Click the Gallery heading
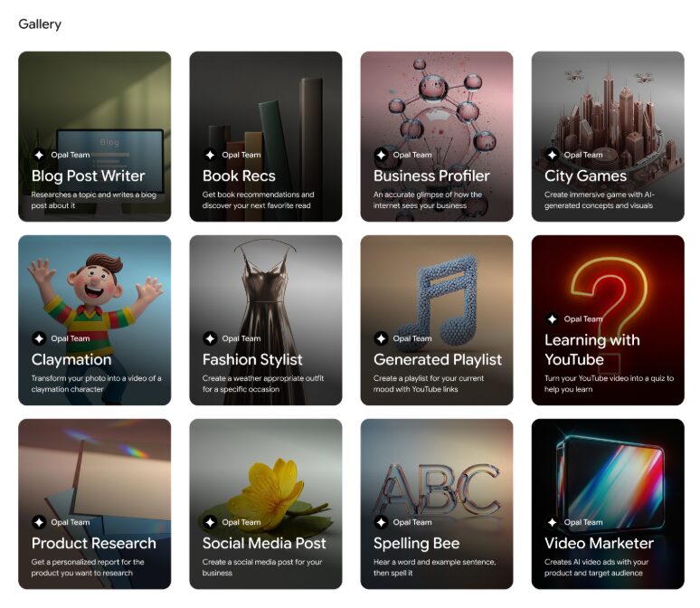This screenshot has height=608, width=700. pos(40,24)
